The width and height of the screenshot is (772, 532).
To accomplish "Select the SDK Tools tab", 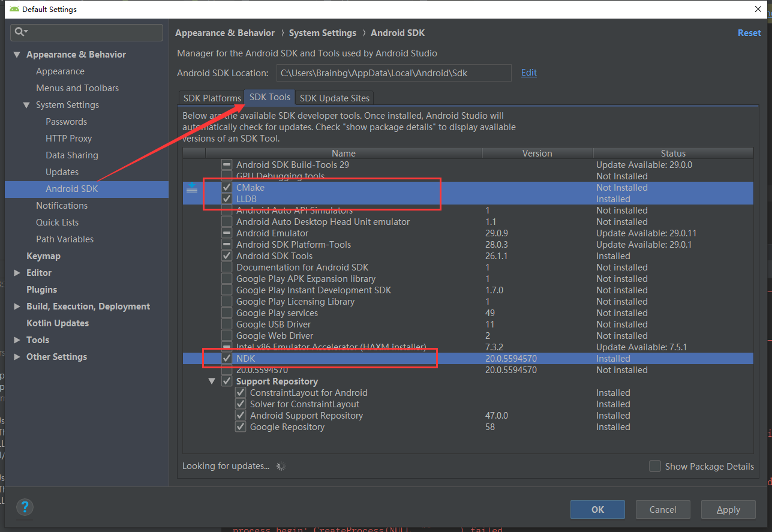I will 270,97.
